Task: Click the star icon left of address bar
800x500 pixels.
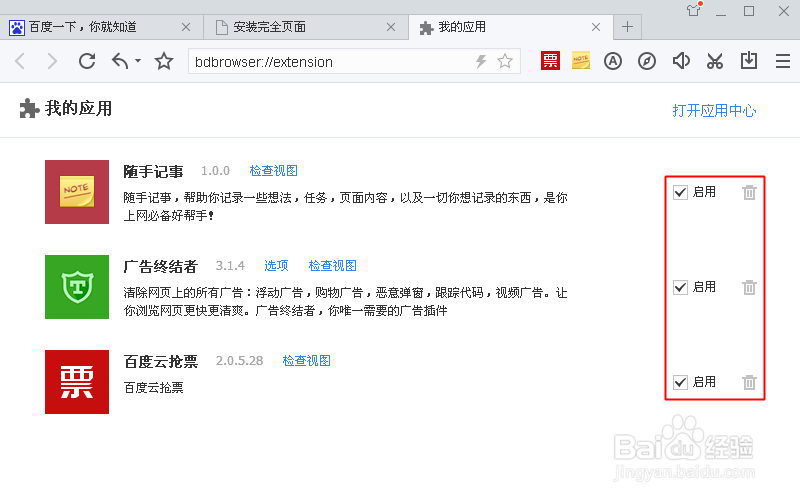Action: click(x=164, y=61)
